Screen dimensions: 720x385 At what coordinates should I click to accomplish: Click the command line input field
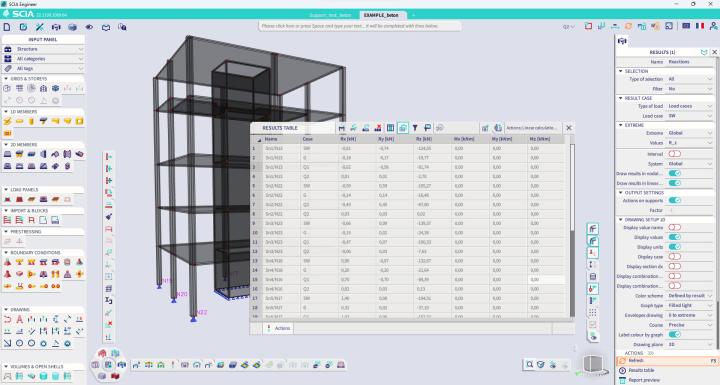(x=360, y=26)
